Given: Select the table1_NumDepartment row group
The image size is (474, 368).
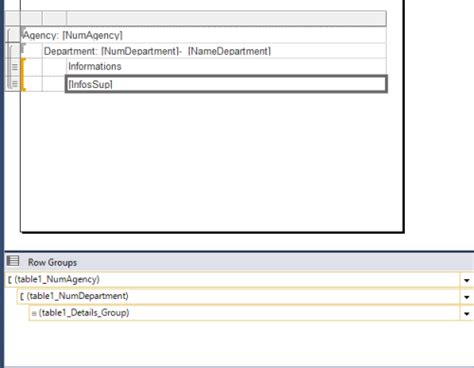Looking at the screenshot, I should (238, 296).
